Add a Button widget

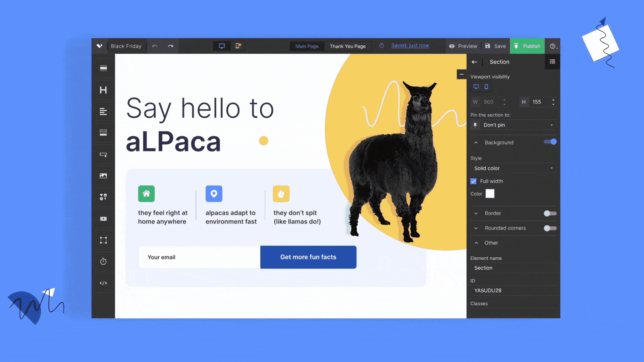point(103,155)
